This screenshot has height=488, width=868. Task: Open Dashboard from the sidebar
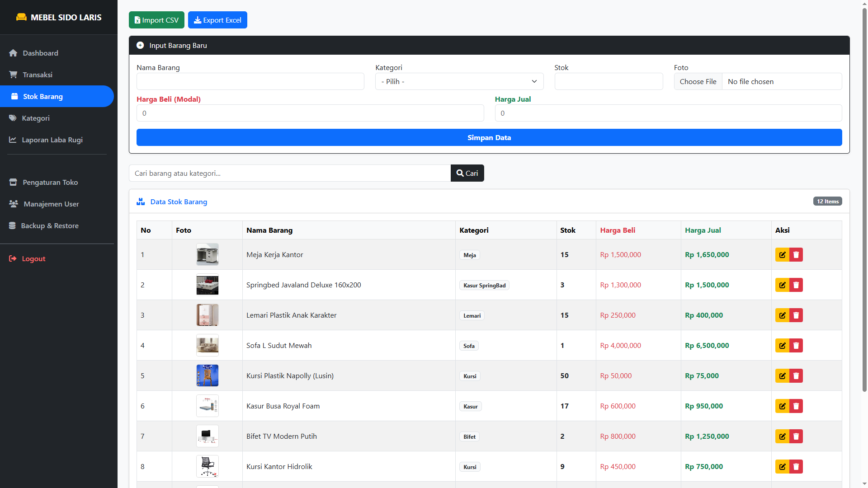(40, 53)
